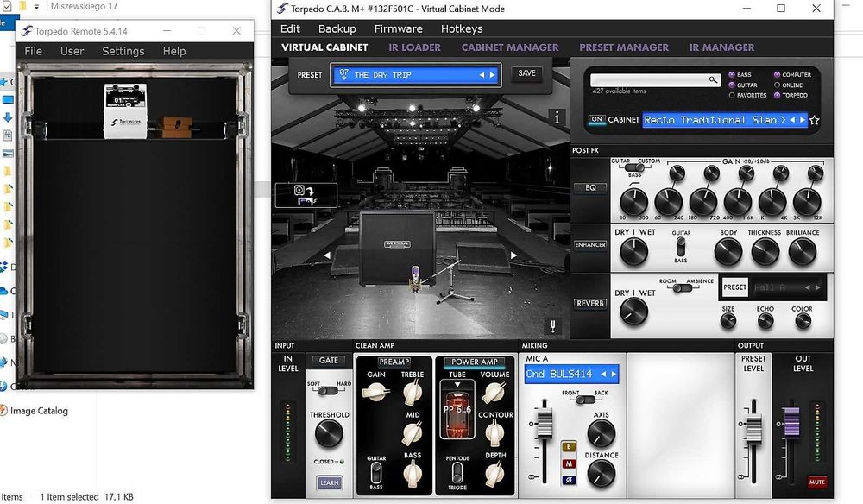Toggle the FAVORITES filter option
The image size is (863, 504).
coord(732,95)
